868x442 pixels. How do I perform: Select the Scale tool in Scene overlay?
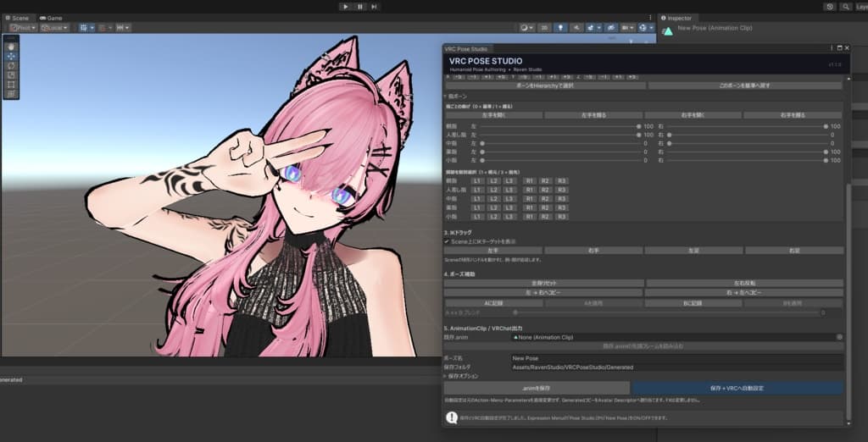11,75
